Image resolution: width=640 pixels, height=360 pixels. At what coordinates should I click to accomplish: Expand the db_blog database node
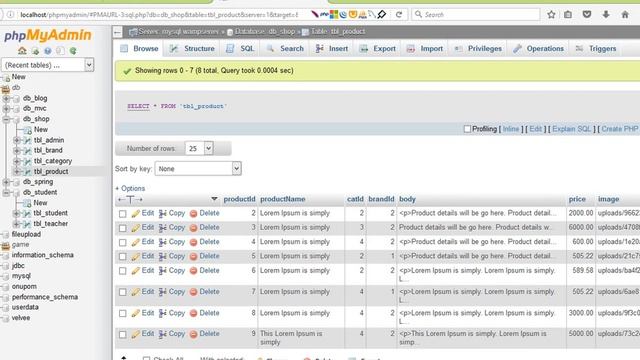pyautogui.click(x=6, y=98)
